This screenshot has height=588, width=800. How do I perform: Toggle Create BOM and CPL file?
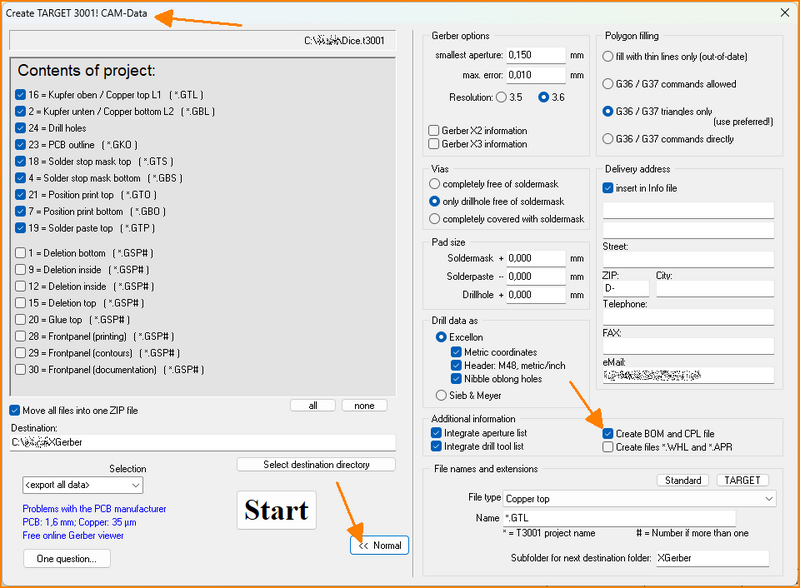tap(608, 433)
